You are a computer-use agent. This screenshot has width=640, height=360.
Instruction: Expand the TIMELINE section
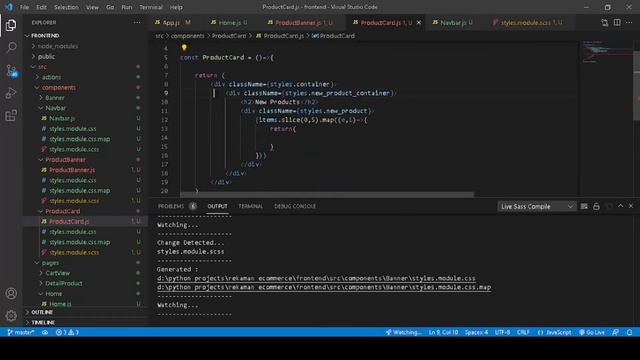(85, 322)
